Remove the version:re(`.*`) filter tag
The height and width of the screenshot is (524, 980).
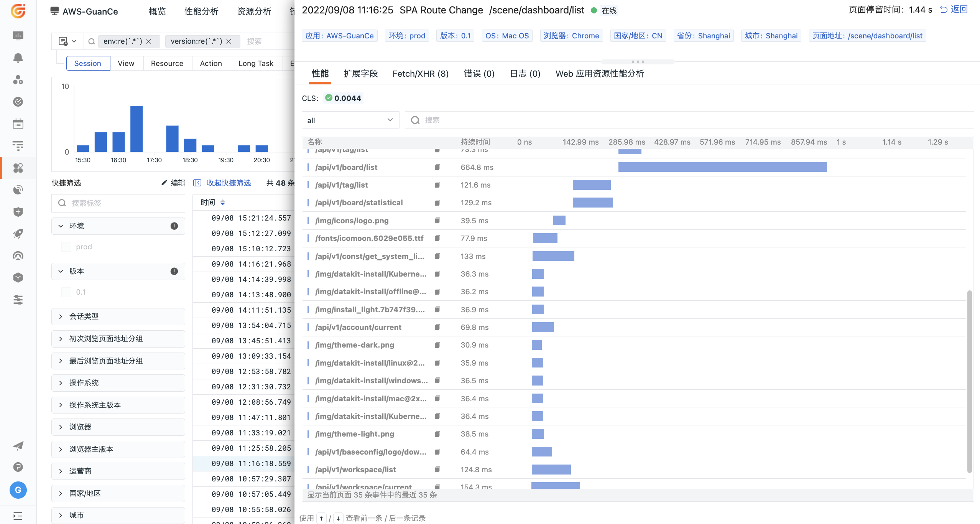click(229, 41)
